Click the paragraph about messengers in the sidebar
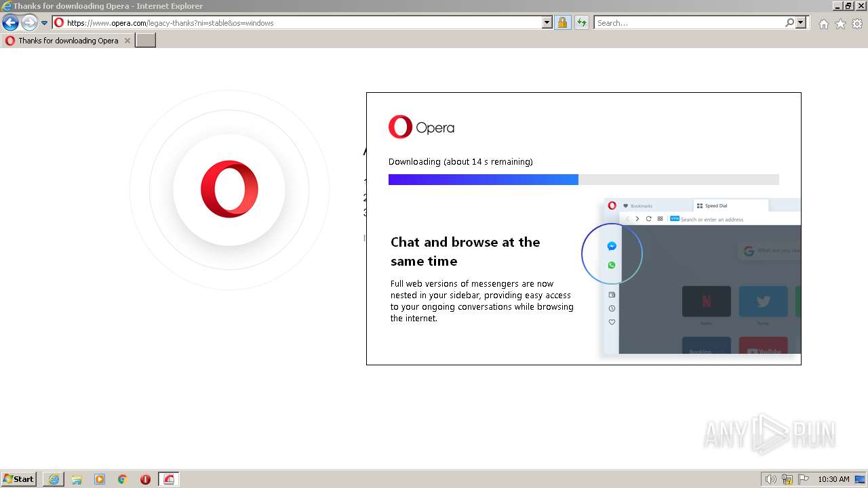Image resolution: width=868 pixels, height=488 pixels. point(482,301)
